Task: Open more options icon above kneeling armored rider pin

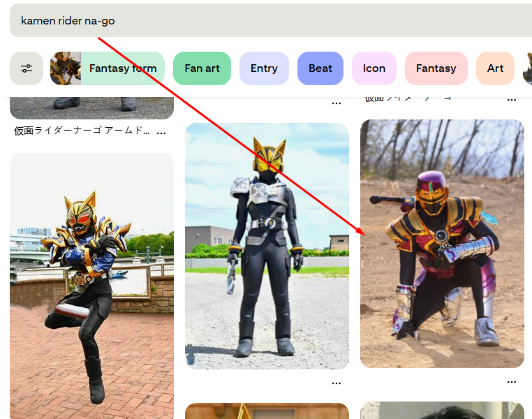Action: click(511, 100)
